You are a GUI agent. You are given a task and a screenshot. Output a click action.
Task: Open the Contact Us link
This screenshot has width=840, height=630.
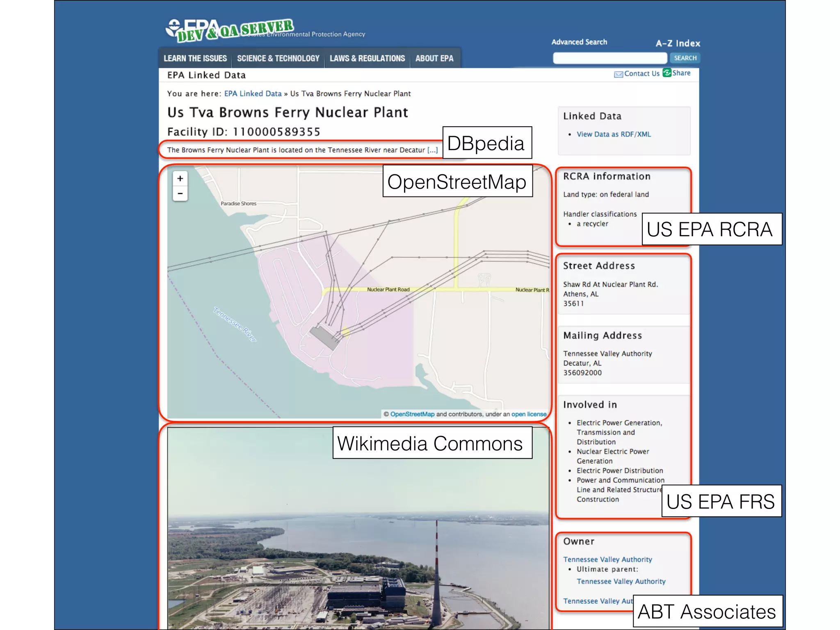click(642, 73)
